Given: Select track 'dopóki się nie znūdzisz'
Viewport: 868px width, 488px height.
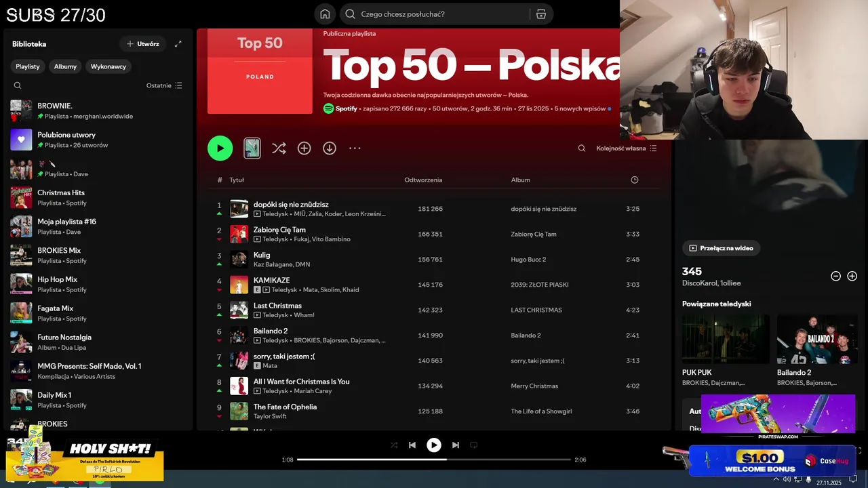Looking at the screenshot, I should (291, 205).
